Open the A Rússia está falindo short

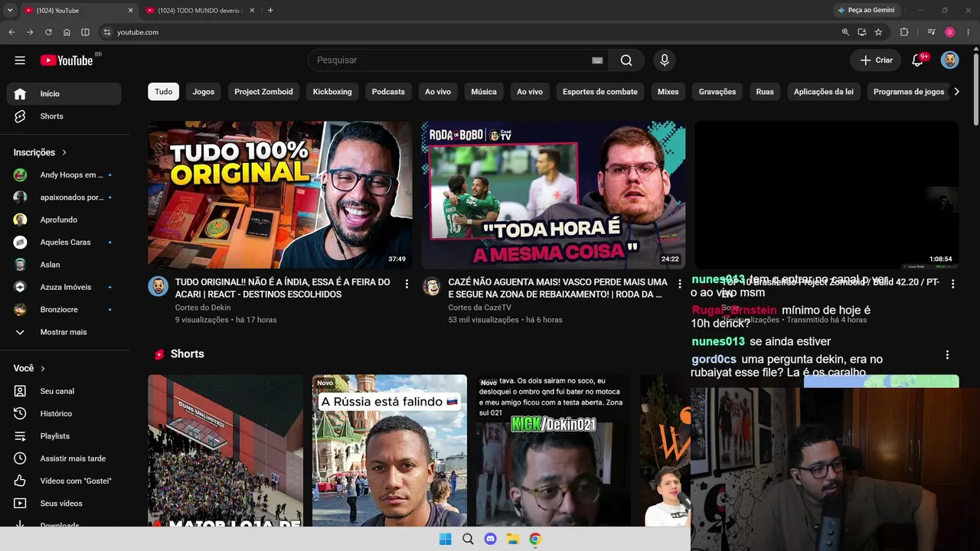pyautogui.click(x=390, y=451)
